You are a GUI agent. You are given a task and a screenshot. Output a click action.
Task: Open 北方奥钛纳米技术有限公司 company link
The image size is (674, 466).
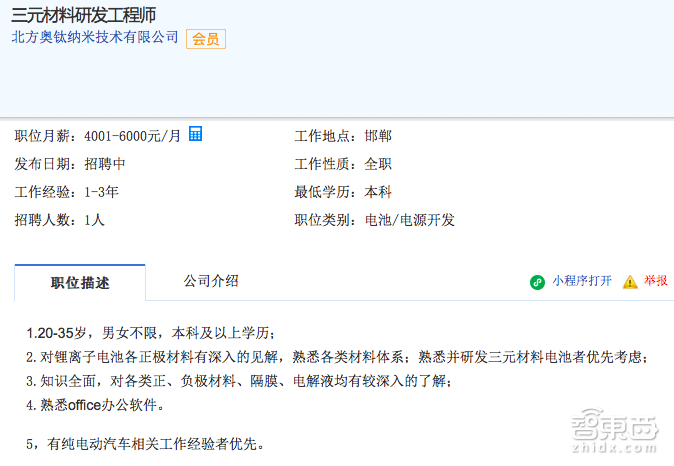[95, 37]
